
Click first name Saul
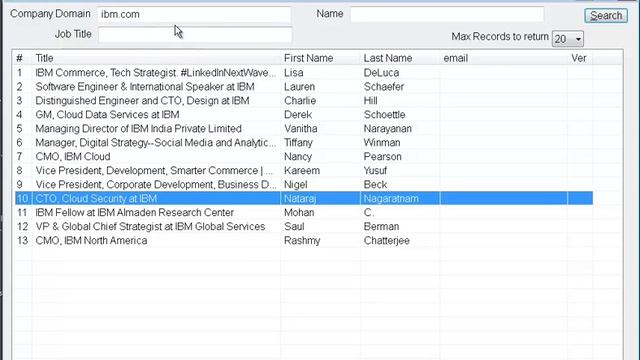coord(294,227)
